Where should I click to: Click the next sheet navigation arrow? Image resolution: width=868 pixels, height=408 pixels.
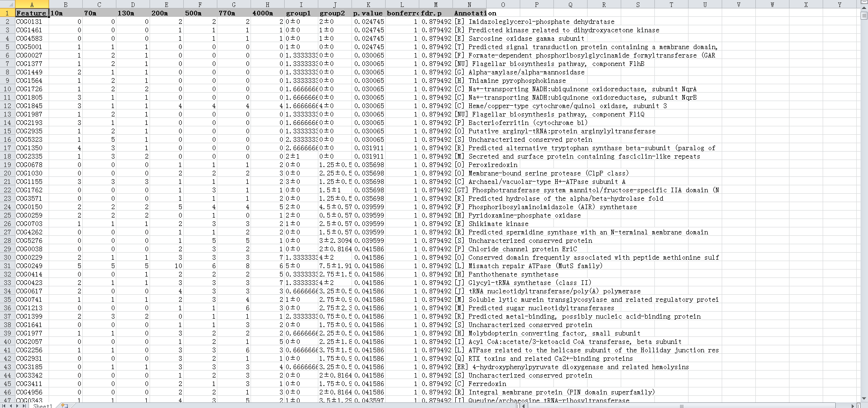tap(17, 406)
